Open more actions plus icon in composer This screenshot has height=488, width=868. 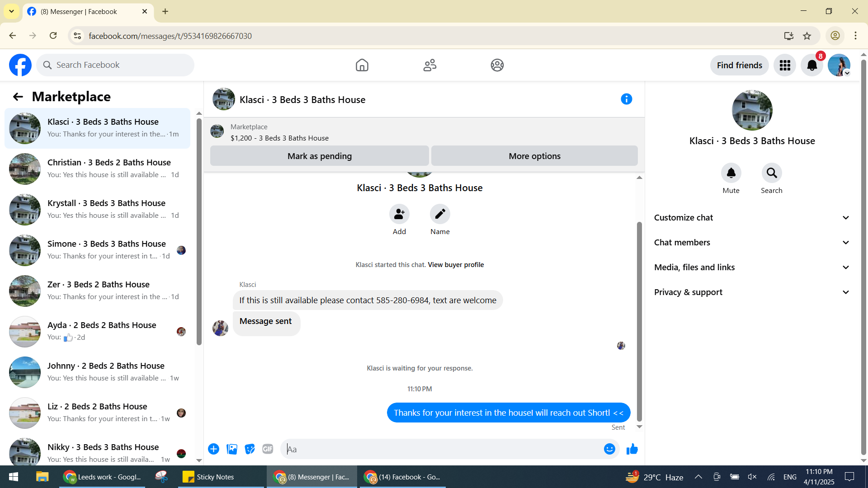[214, 449]
